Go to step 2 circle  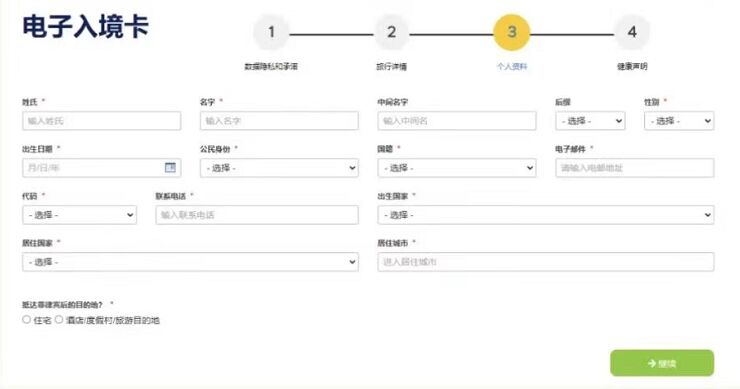click(x=391, y=32)
